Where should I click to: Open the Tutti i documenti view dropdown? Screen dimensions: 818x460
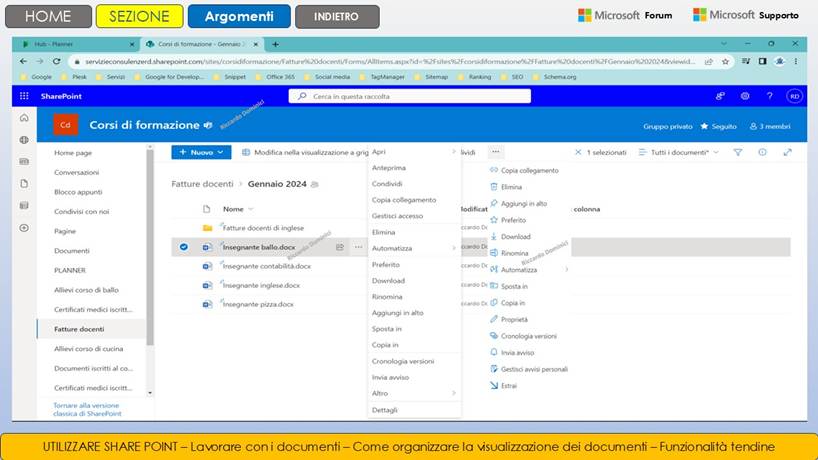tap(679, 152)
